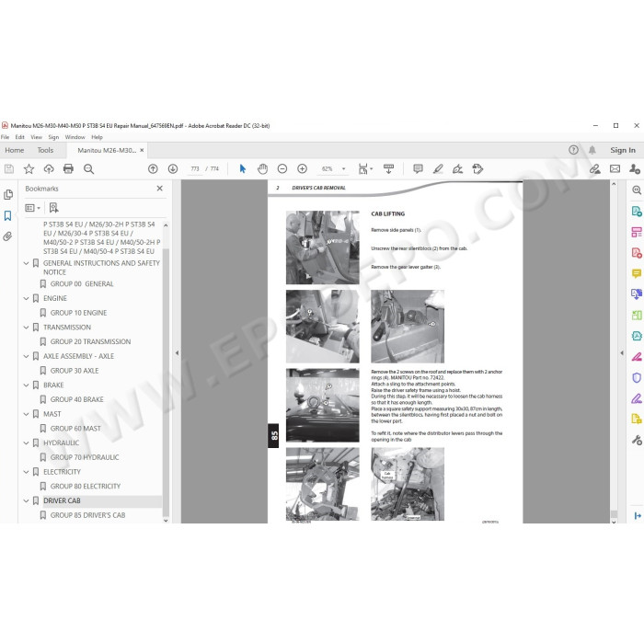Open the File menu
The height and width of the screenshot is (644, 644).
click(x=5, y=137)
